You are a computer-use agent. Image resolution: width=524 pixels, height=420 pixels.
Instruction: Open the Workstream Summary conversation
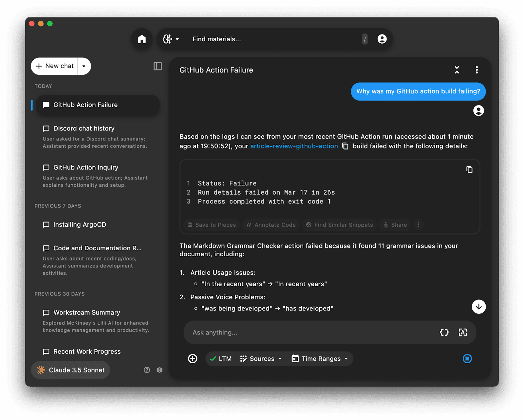coord(98,321)
